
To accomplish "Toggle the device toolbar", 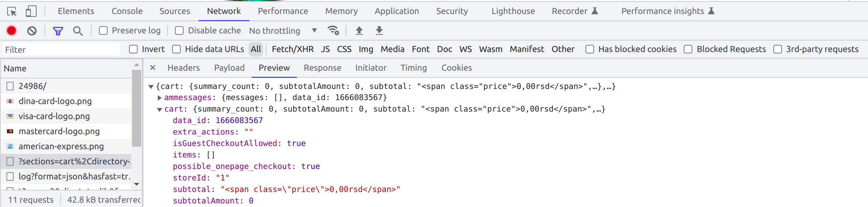I will click(x=31, y=11).
